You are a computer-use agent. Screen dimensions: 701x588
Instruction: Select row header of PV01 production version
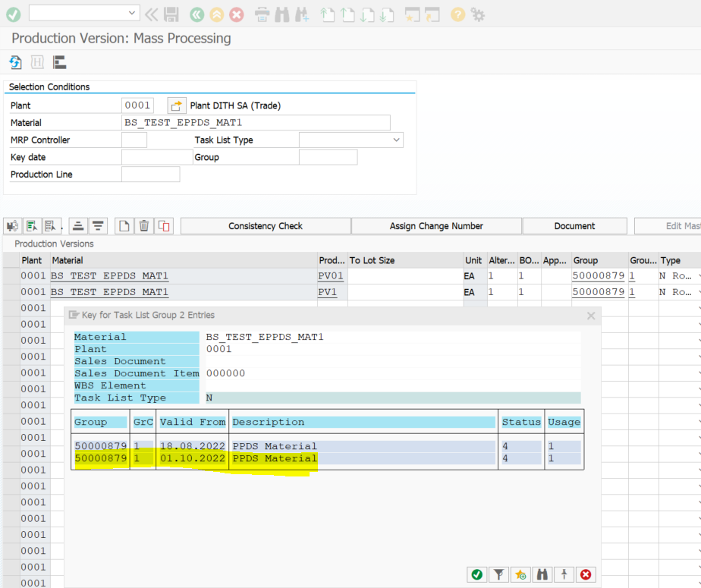tap(11, 276)
